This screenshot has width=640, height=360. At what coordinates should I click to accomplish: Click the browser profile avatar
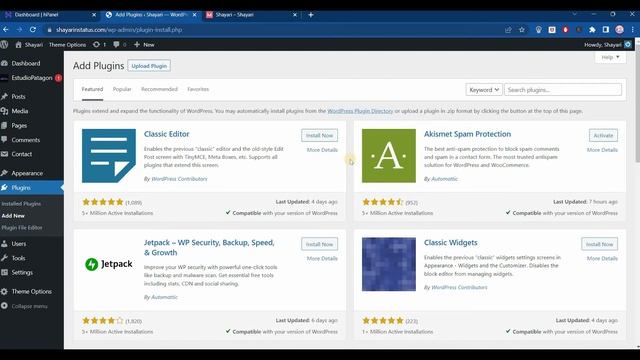pos(620,30)
